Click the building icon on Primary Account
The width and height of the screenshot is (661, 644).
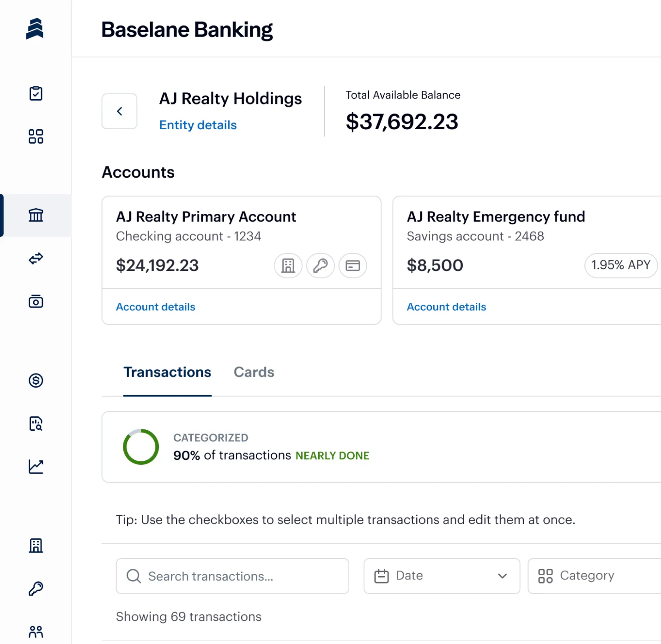(x=288, y=265)
